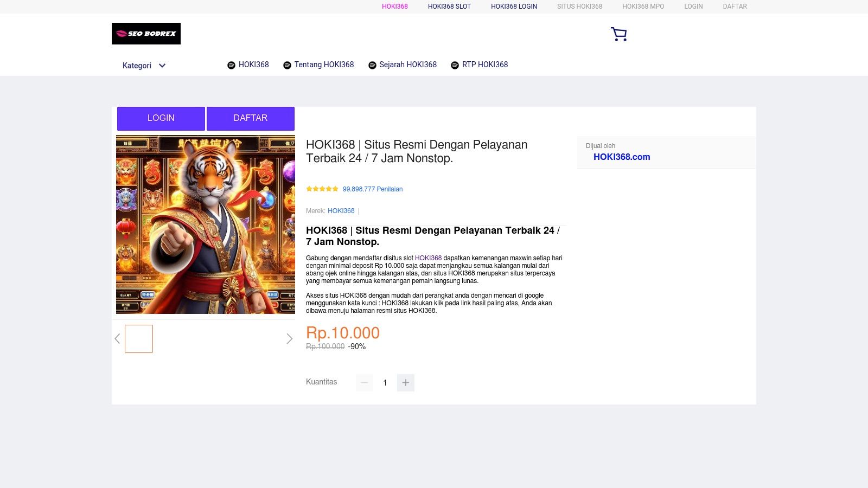Click purple HOKI368 link in description
Screen dimensions: 868x488
coord(428,258)
